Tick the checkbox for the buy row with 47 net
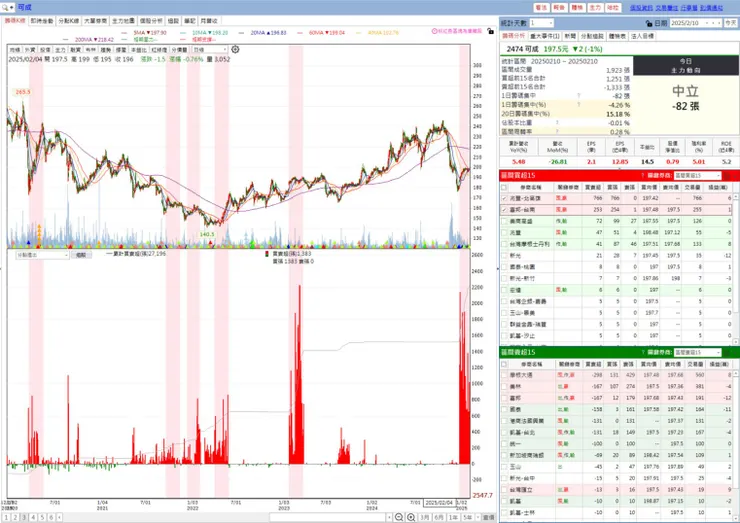740x523 pixels. point(504,233)
